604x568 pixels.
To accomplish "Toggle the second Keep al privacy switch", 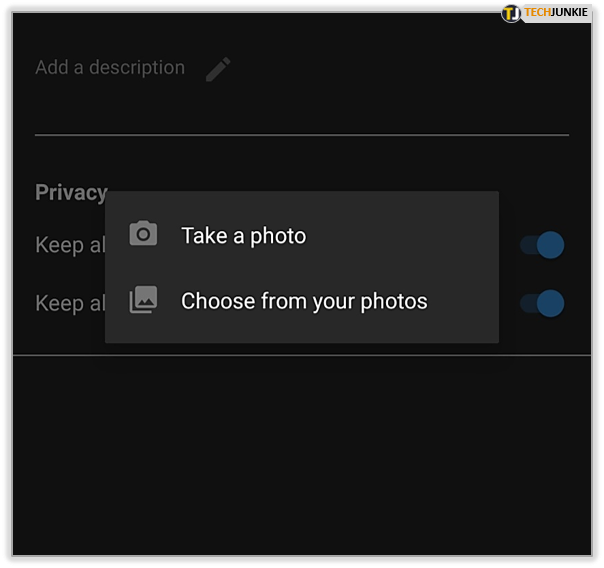I will [542, 303].
